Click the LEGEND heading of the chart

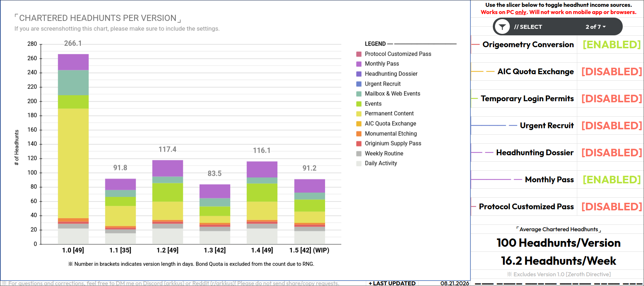point(375,44)
